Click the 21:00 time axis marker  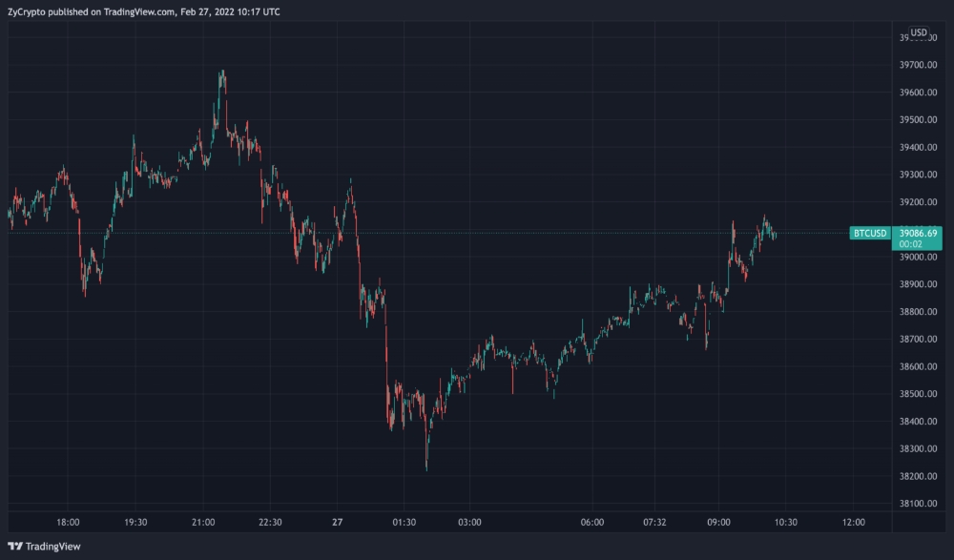coord(203,522)
